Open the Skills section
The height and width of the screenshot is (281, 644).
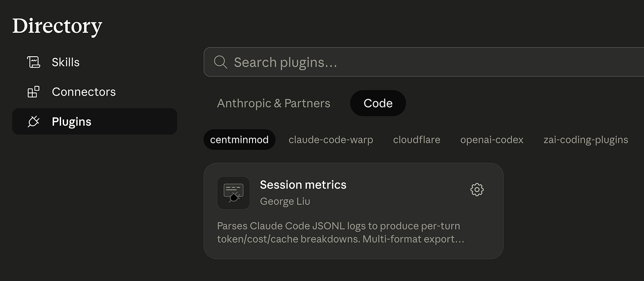tap(65, 62)
